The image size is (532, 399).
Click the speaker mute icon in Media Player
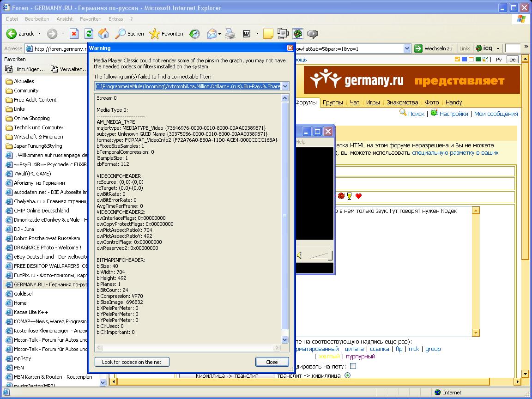click(300, 255)
